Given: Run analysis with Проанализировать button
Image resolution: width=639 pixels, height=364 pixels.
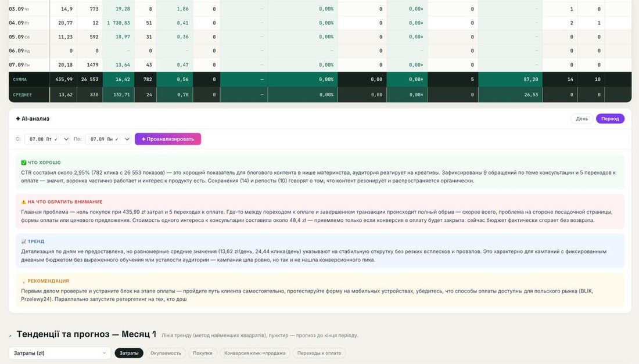Looking at the screenshot, I should (x=168, y=139).
